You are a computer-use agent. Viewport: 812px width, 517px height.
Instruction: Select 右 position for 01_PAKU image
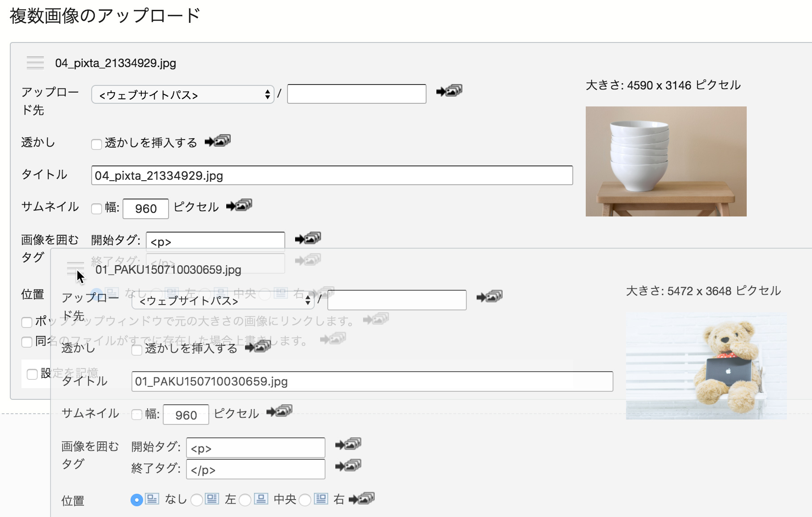pos(305,500)
